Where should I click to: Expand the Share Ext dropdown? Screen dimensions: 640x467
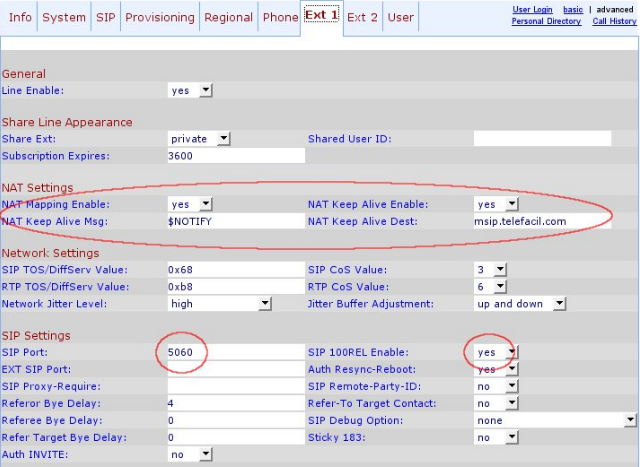coord(199,139)
